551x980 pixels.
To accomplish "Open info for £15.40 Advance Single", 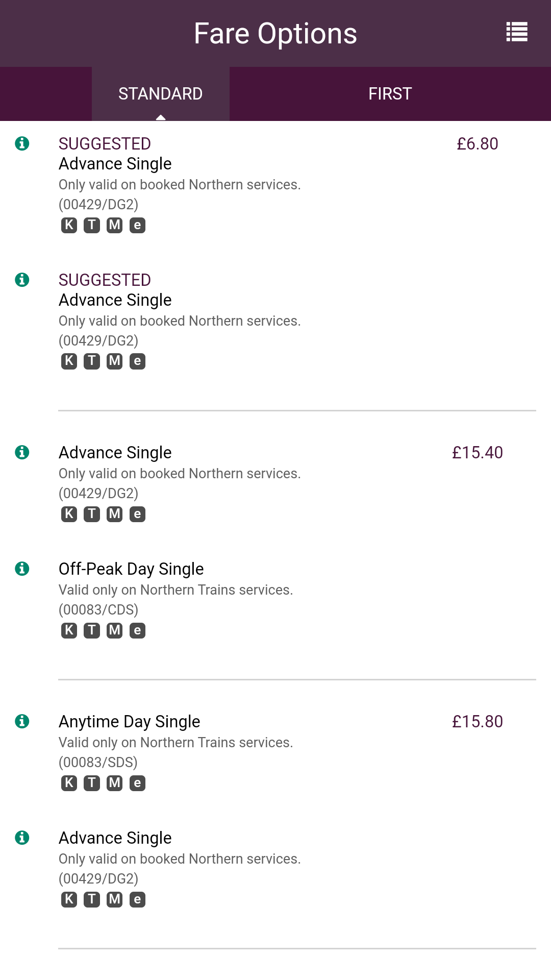I will pyautogui.click(x=22, y=452).
